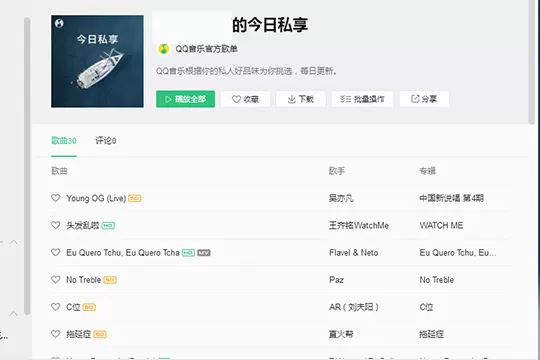Click the 收藏 button to save the playlist
This screenshot has height=360, width=540.
245,99
